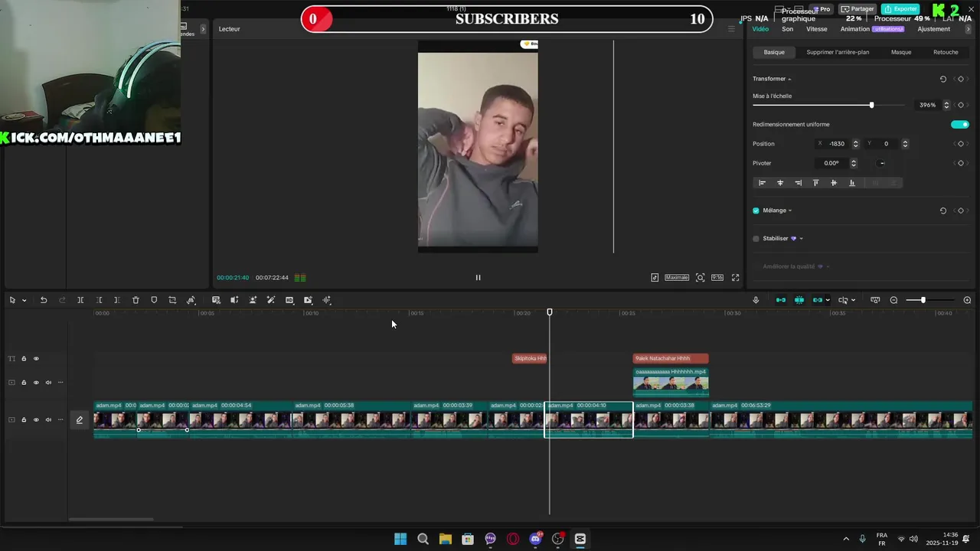Click the zoom in timeline magnifier
The width and height of the screenshot is (980, 551).
(967, 300)
